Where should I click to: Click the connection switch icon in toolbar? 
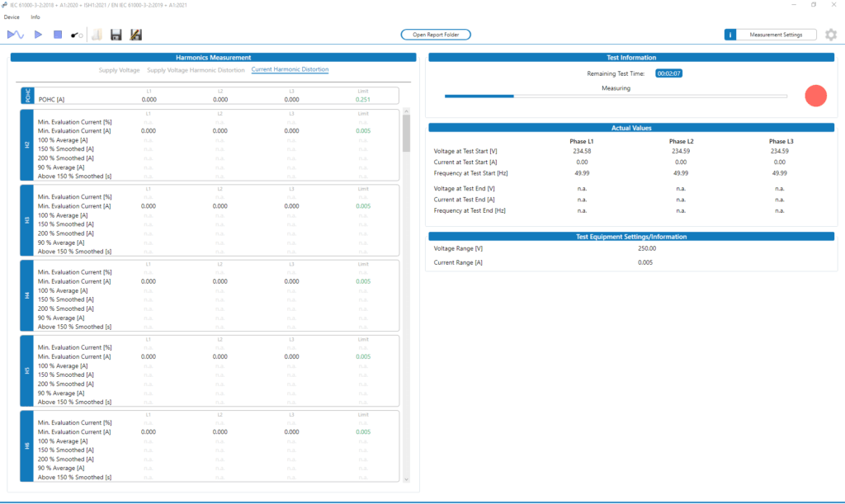coord(77,35)
